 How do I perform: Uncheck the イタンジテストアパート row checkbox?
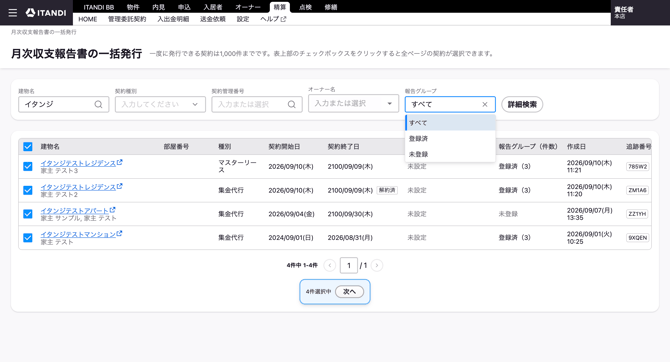(x=28, y=214)
